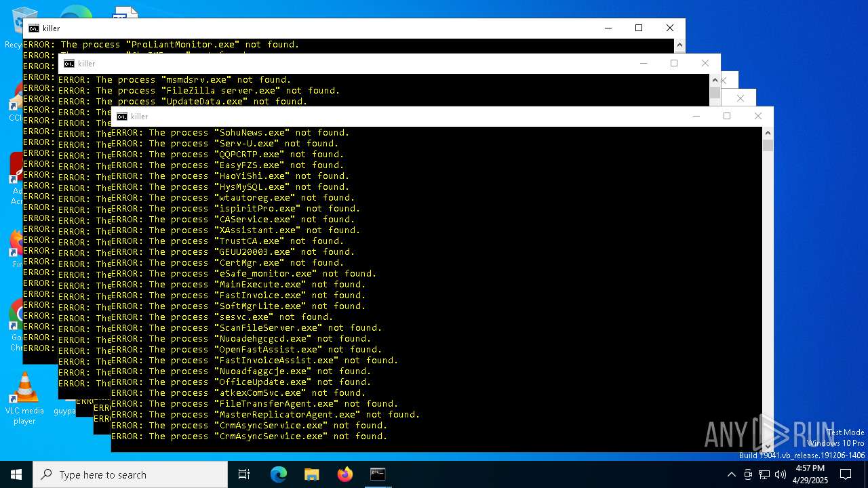
Task: Click the "eSafe_monitor.exe" error line
Action: (244, 274)
